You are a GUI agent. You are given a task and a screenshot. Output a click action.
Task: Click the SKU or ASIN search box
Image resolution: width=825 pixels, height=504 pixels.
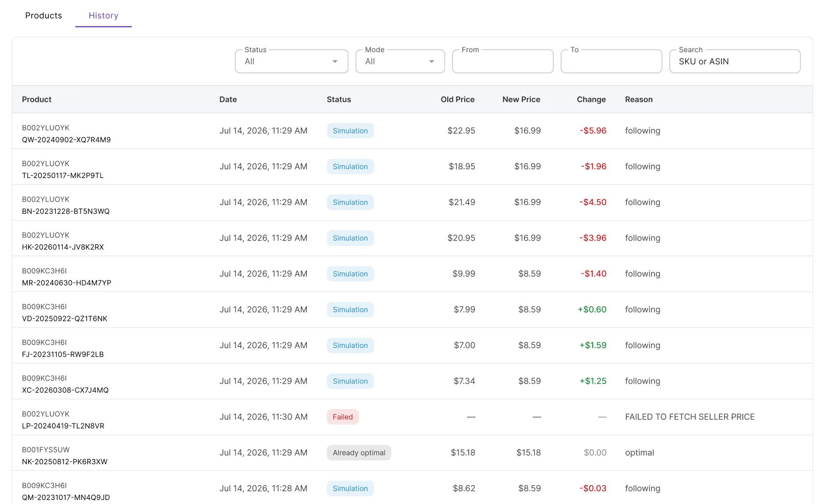point(735,61)
